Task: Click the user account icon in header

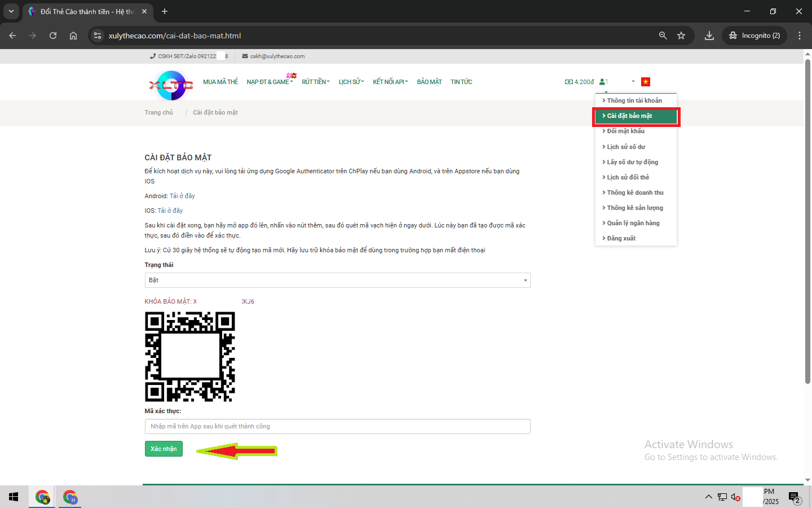Action: click(x=603, y=82)
